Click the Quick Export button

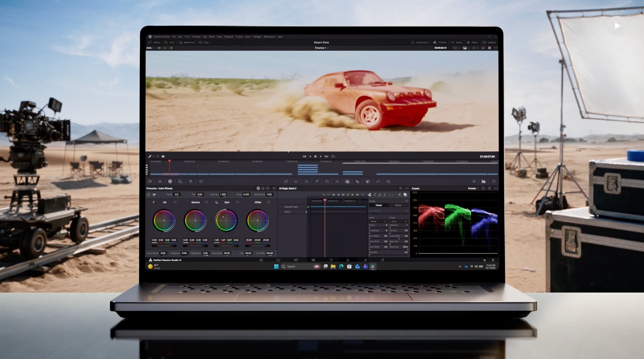[x=420, y=42]
